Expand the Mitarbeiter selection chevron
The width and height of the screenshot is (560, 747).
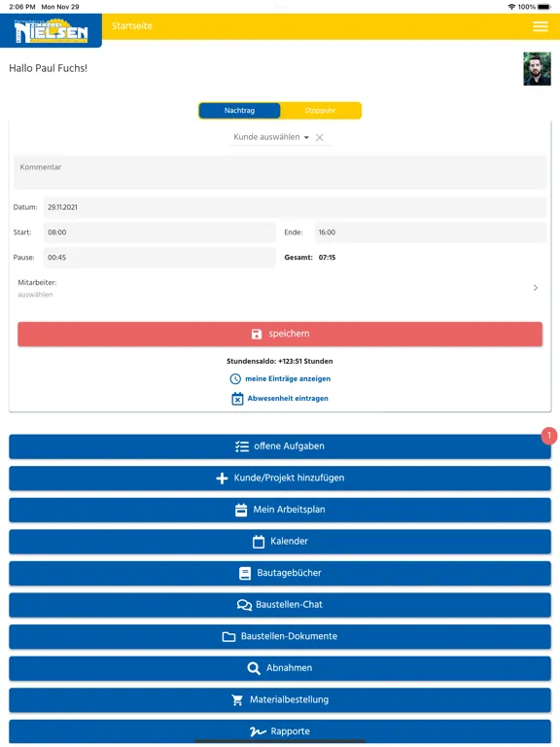click(536, 288)
